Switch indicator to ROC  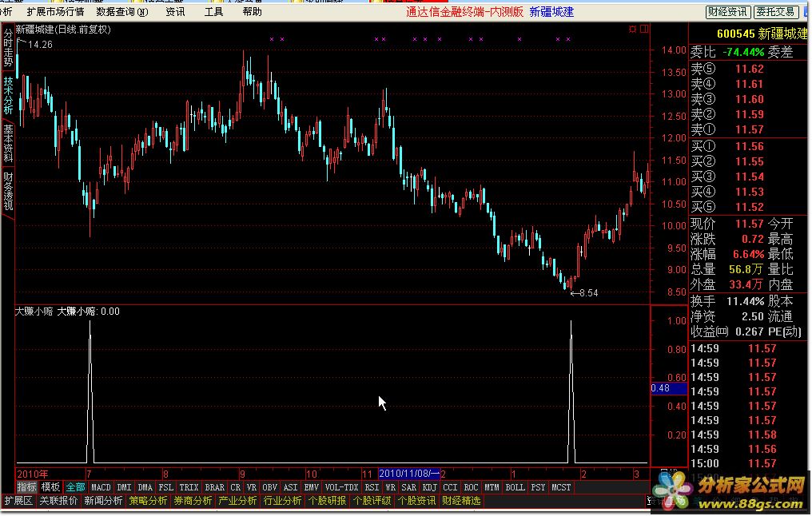pyautogui.click(x=471, y=487)
